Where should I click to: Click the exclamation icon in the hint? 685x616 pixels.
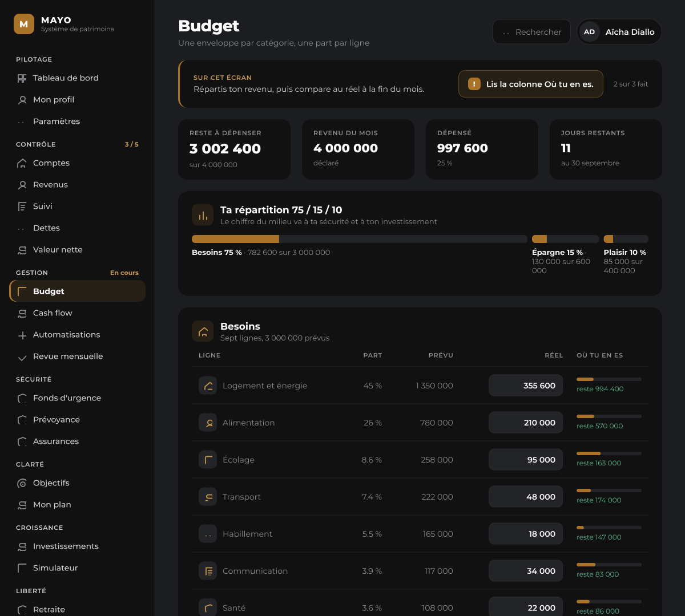coord(474,84)
